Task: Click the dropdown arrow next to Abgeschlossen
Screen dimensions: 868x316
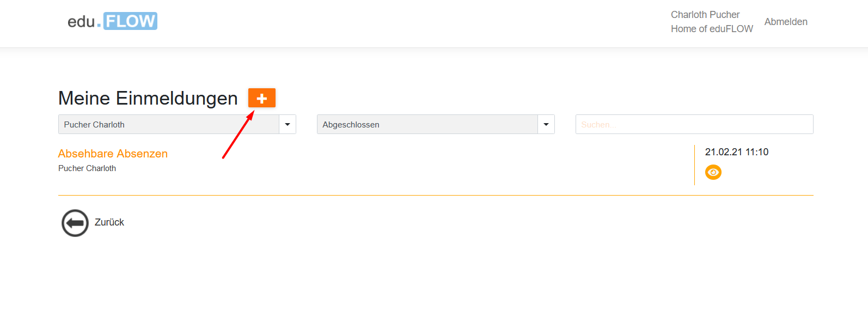Action: click(546, 124)
